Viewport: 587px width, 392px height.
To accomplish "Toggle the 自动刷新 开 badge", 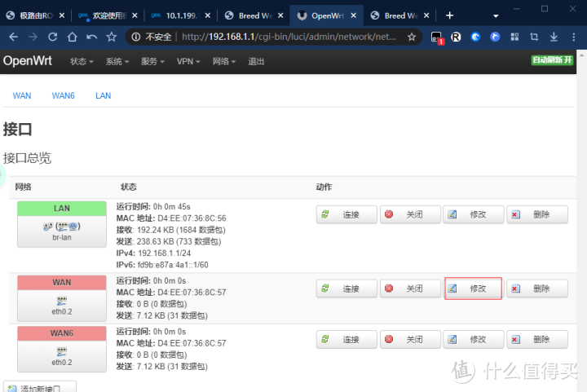I will click(552, 59).
